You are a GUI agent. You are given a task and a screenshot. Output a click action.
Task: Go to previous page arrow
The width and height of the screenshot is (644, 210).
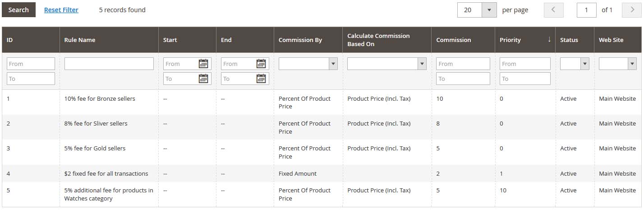[x=554, y=9]
